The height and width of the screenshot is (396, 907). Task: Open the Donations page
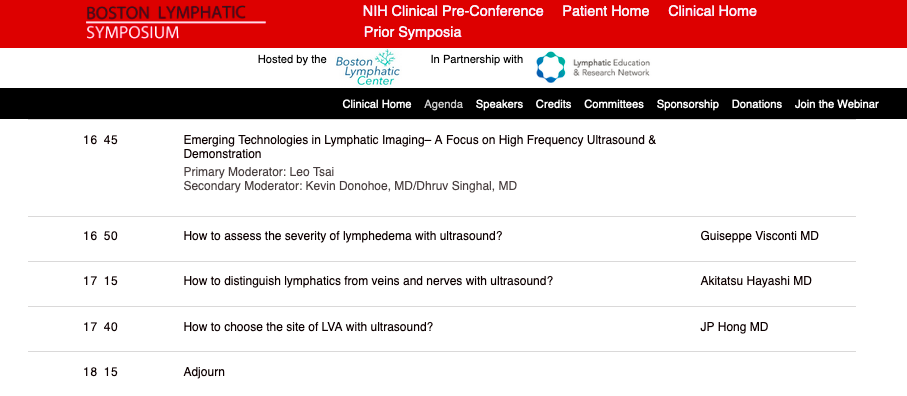pos(757,104)
